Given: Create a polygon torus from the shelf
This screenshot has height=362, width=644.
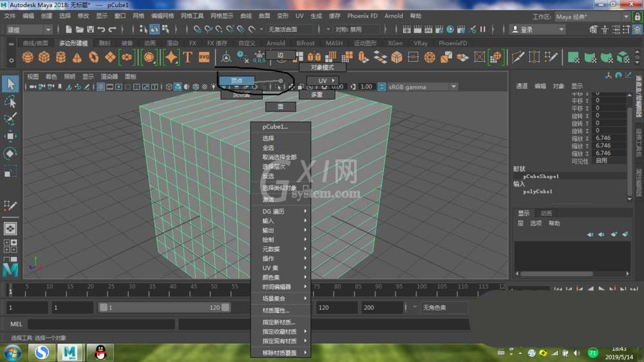Looking at the screenshot, I should click(93, 57).
